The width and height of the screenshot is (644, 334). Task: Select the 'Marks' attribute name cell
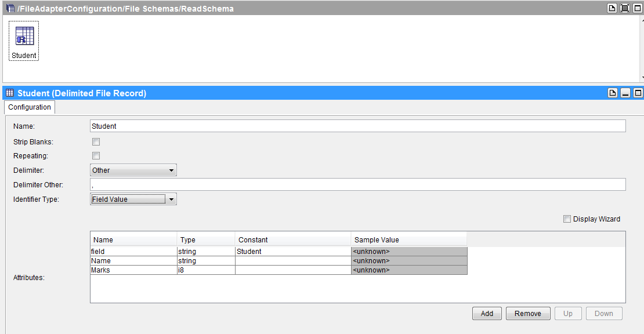[x=133, y=270]
